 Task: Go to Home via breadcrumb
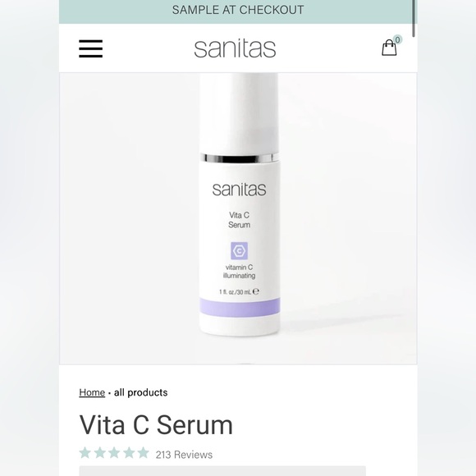point(92,392)
